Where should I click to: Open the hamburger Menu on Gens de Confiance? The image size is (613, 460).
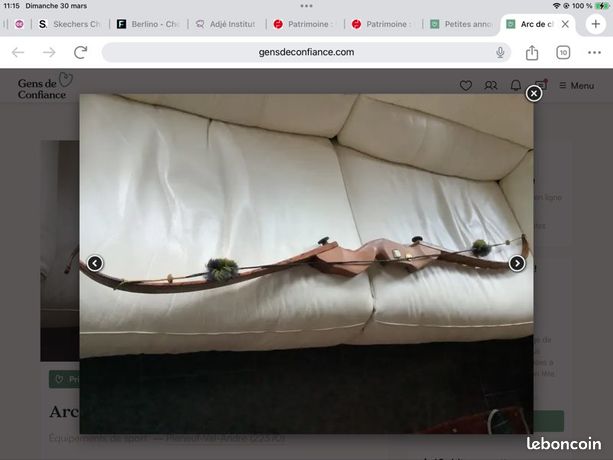[x=577, y=86]
